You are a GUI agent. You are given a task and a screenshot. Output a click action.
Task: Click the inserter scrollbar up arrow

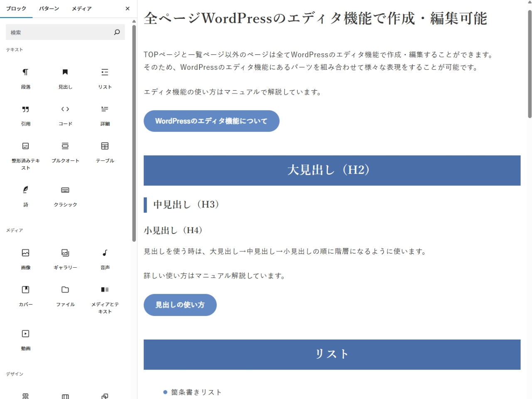click(134, 21)
